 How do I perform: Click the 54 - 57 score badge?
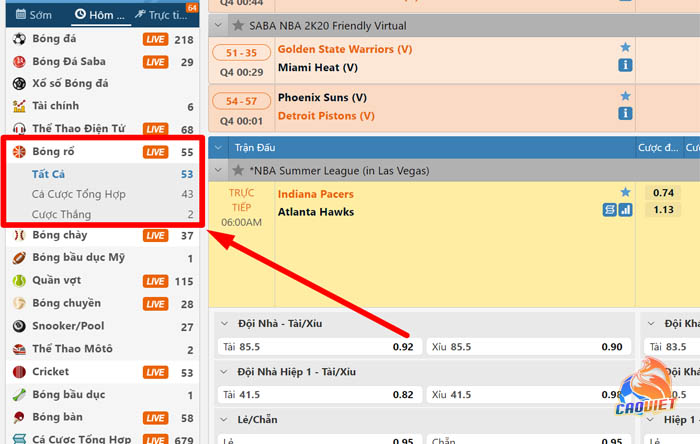click(242, 101)
